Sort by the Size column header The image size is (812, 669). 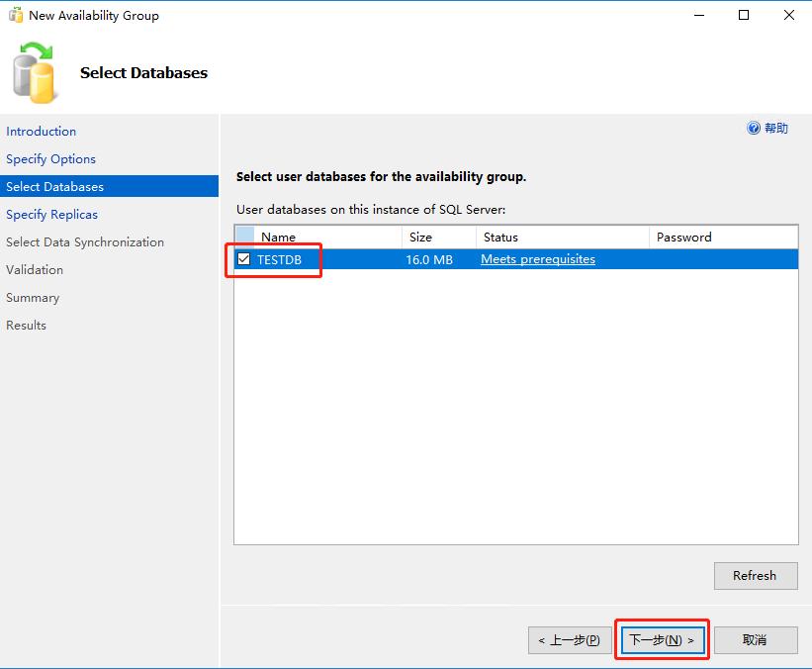pyautogui.click(x=420, y=238)
